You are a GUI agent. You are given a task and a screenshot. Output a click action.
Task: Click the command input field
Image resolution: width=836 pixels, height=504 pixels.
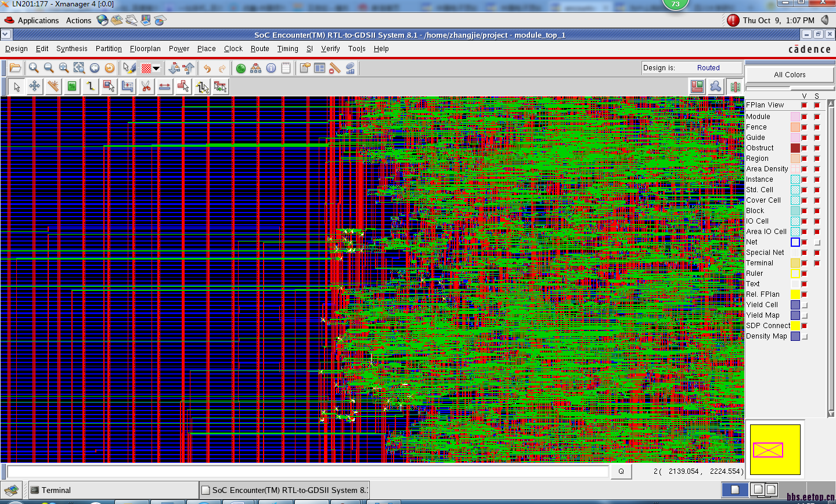click(308, 471)
